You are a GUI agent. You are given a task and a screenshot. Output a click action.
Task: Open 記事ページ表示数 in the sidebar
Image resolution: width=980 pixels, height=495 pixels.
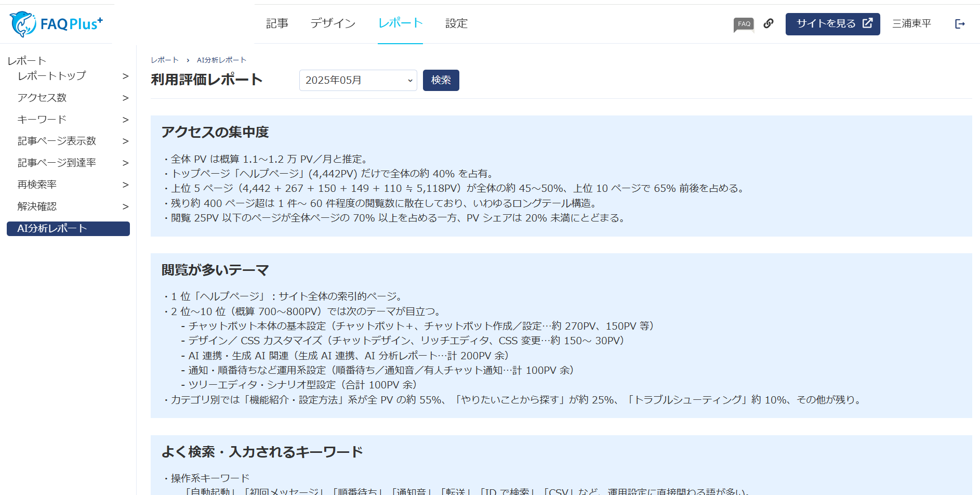coord(57,141)
